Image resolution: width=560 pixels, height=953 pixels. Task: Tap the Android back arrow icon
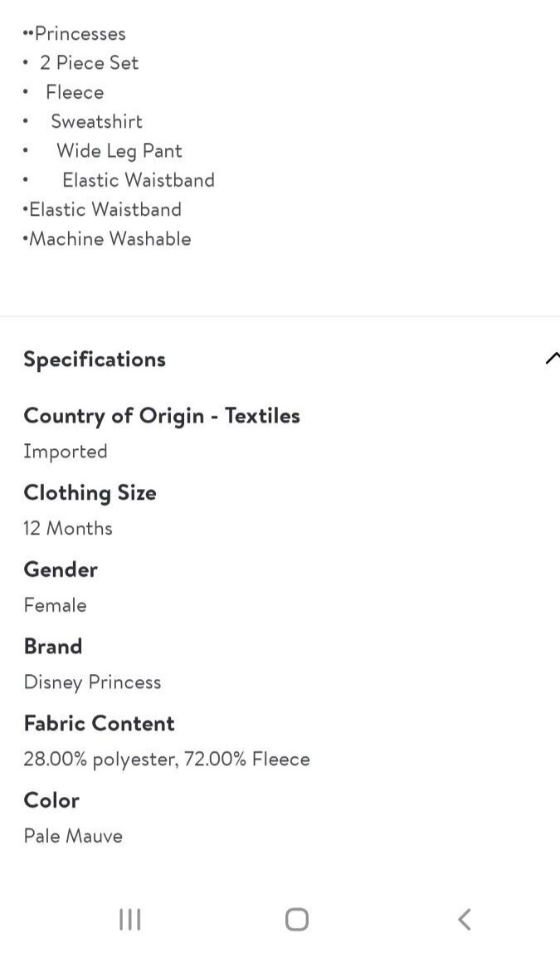[464, 919]
